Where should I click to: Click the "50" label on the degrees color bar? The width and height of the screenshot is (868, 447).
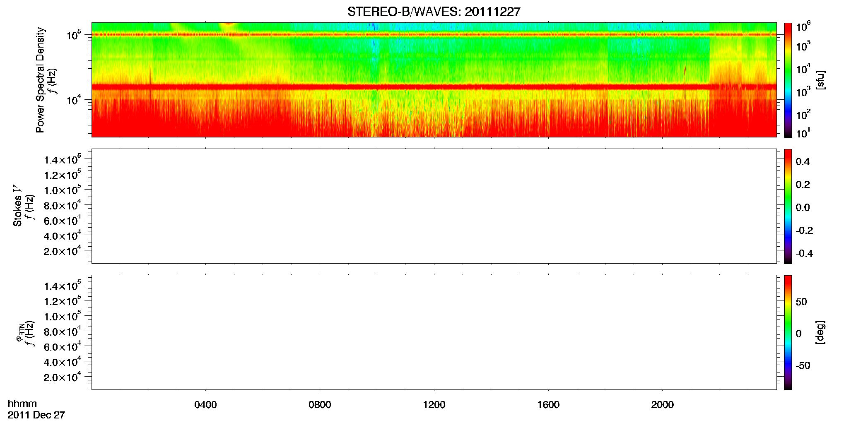pos(801,302)
